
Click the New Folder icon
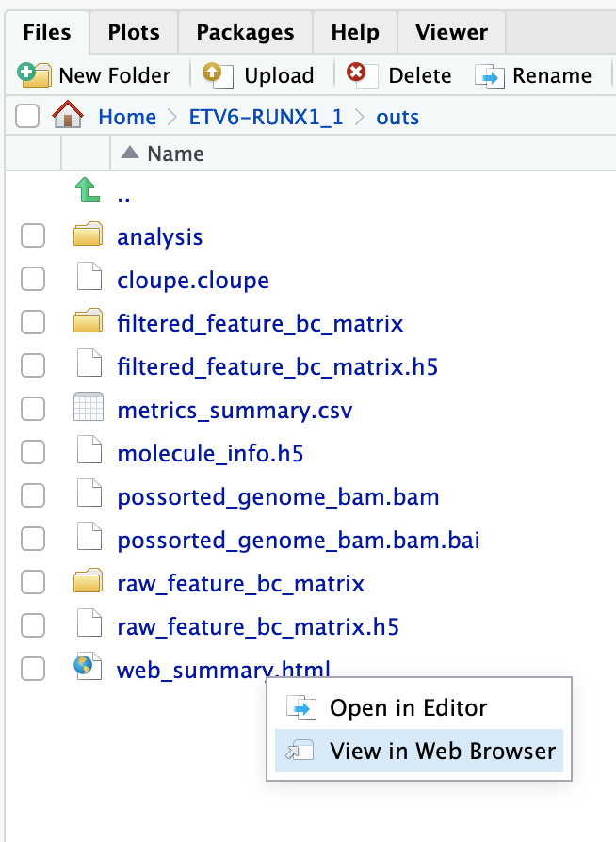(35, 75)
